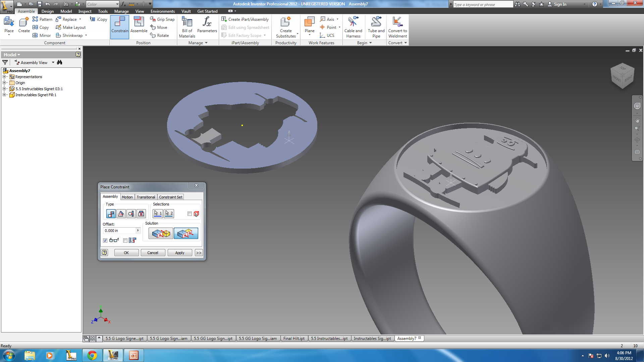
Task: Select the Mate constraint type
Action: 111,214
